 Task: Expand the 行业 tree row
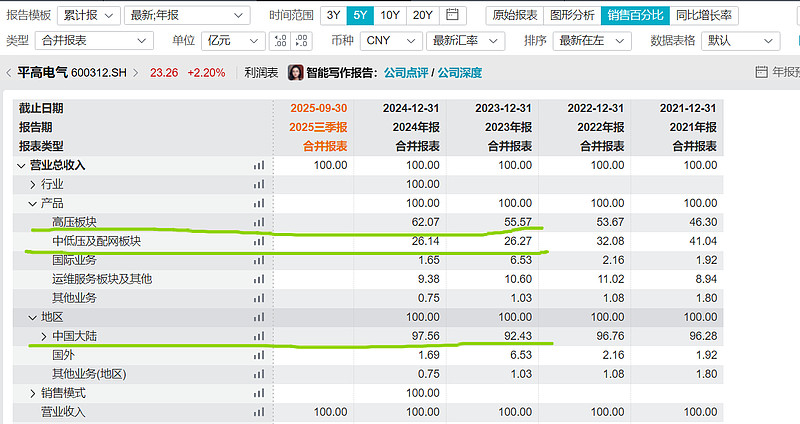tap(32, 185)
